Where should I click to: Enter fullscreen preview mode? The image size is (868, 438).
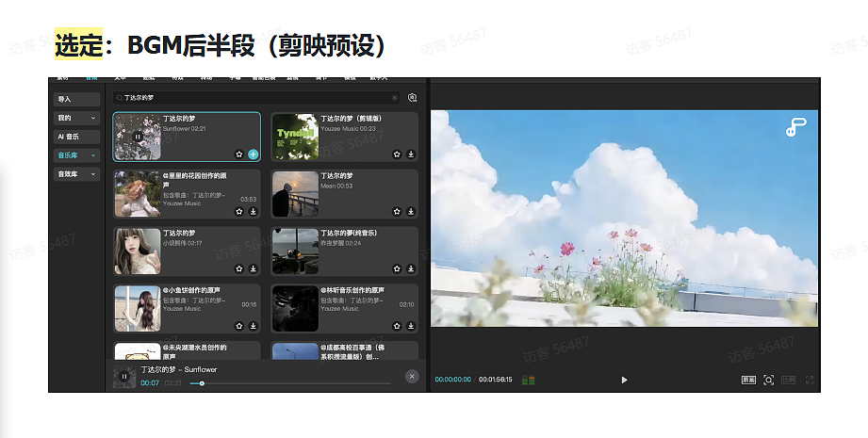point(810,380)
